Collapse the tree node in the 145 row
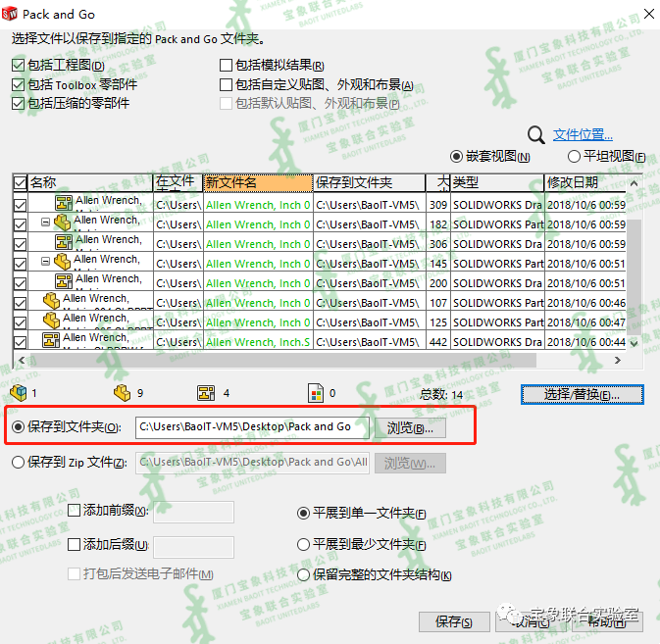660x644 pixels. point(45,262)
